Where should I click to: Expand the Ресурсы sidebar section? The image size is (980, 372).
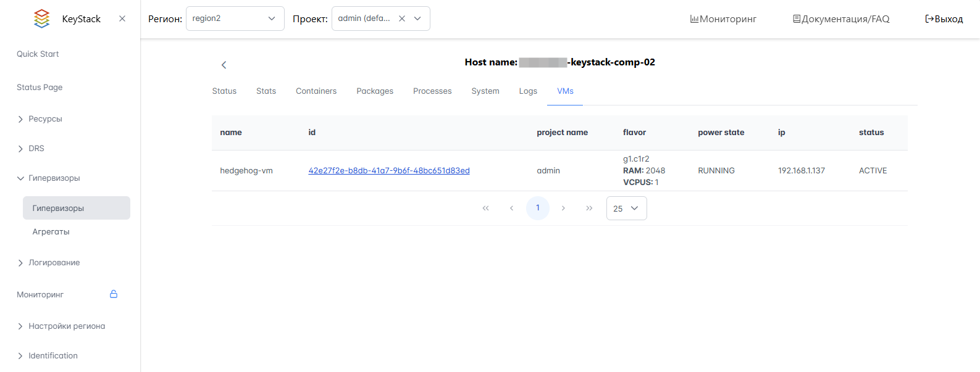click(45, 119)
